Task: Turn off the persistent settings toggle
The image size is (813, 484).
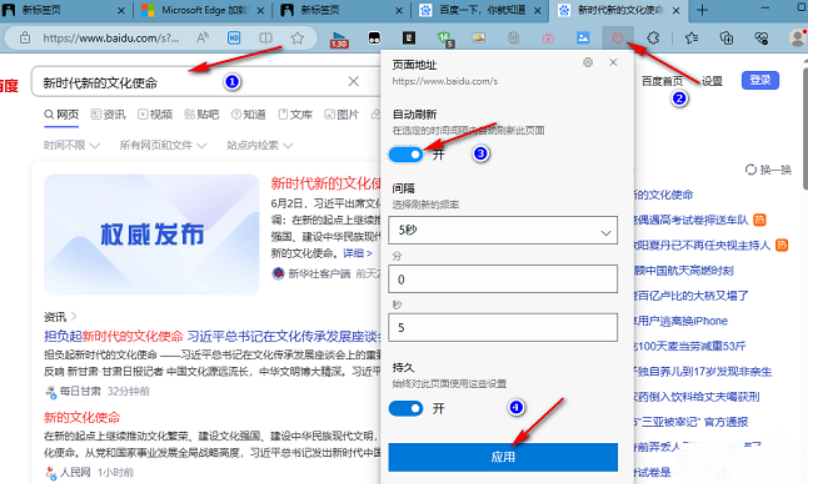Action: [x=406, y=408]
